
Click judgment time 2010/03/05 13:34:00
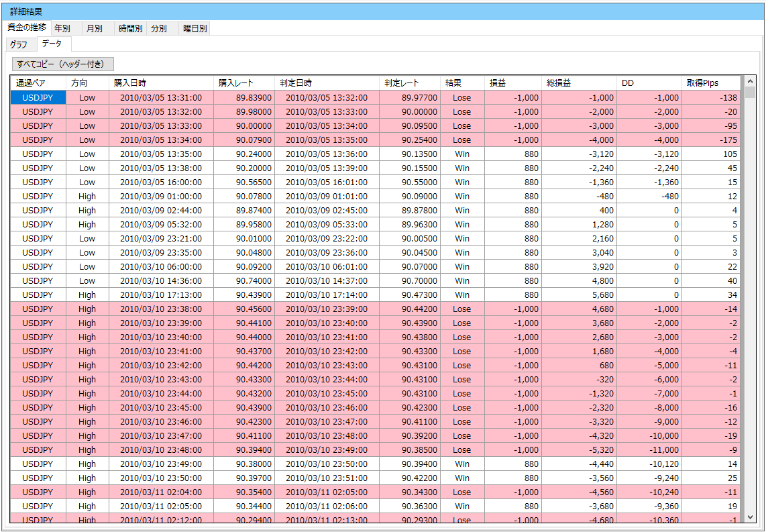[x=327, y=126]
